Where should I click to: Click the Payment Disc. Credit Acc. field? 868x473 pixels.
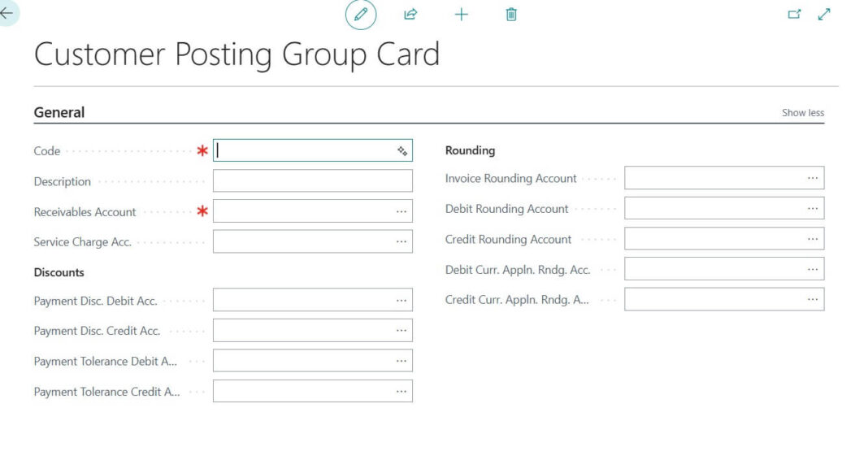click(x=313, y=330)
